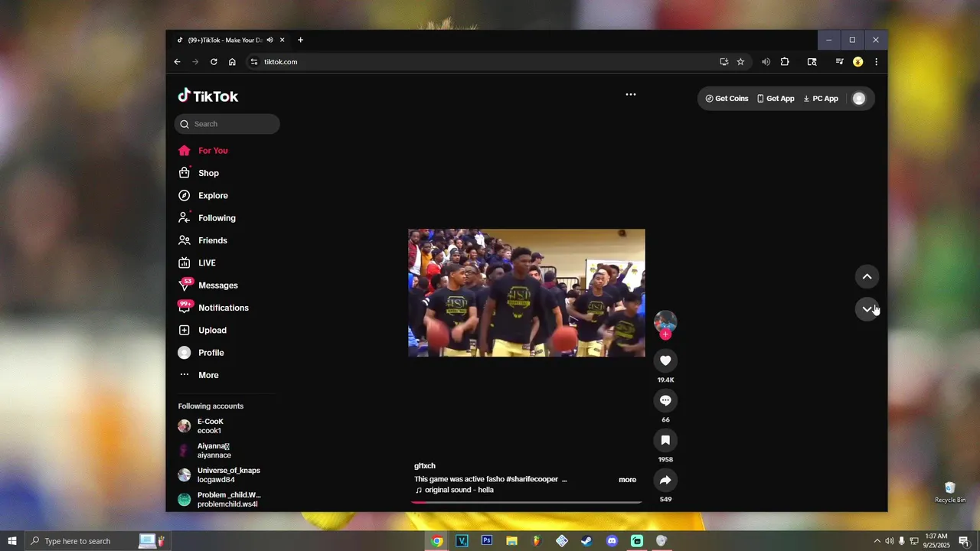
Task: Follow creator with the plus badge
Action: tap(665, 334)
